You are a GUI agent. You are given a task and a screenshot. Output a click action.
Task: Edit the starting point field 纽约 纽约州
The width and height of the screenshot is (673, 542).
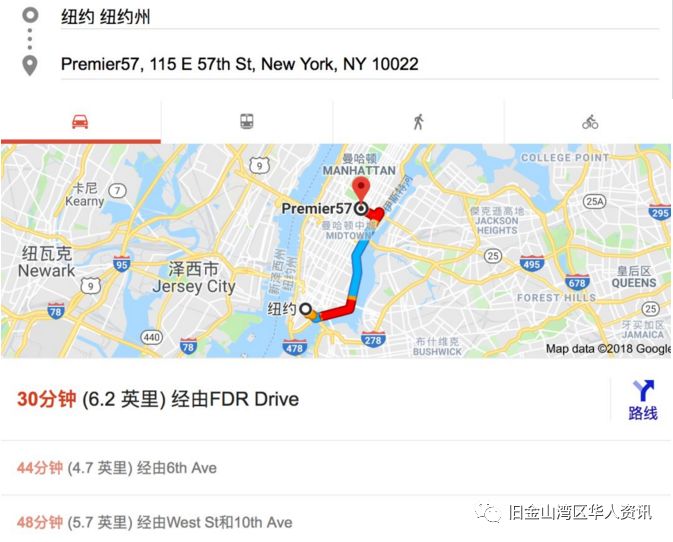tap(360, 17)
